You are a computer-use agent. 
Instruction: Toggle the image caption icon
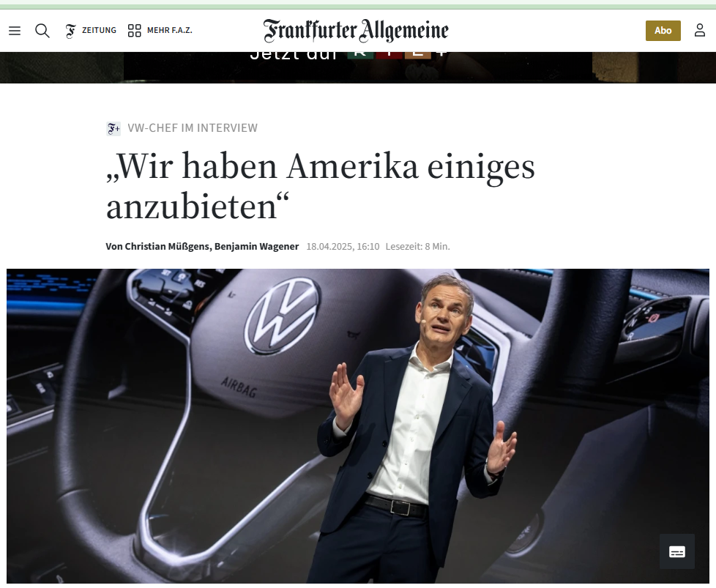[676, 551]
